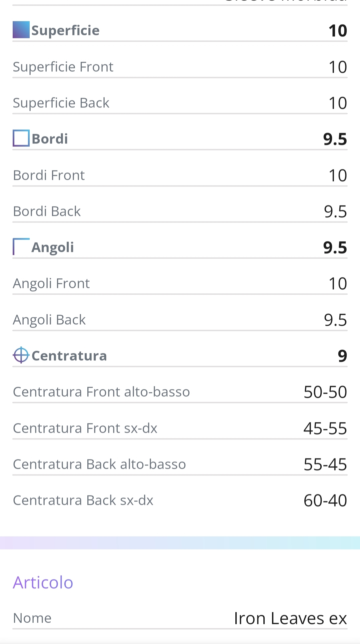Open the Angoli Back row
The width and height of the screenshot is (360, 644).
(x=180, y=320)
